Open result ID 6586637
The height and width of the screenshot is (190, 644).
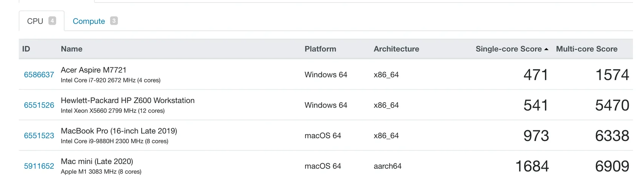click(39, 75)
